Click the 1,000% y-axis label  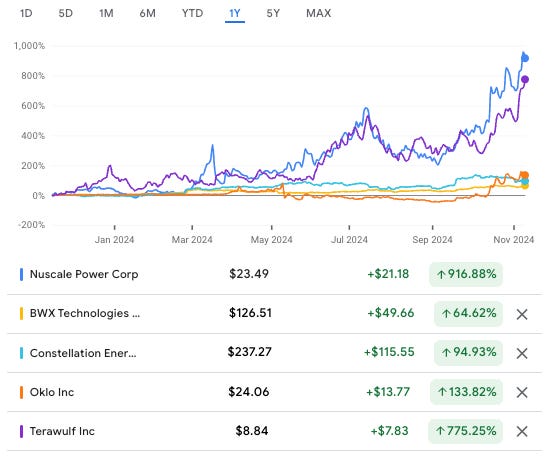pyautogui.click(x=30, y=46)
